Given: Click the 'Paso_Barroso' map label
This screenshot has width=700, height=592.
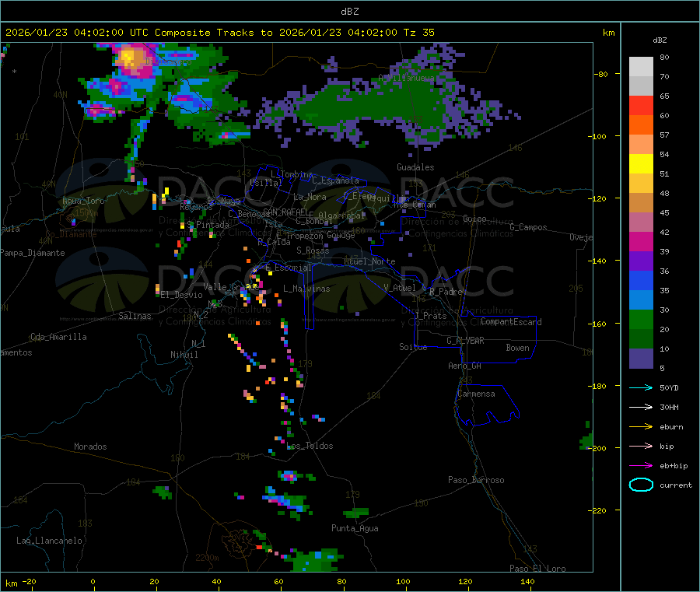Looking at the screenshot, I should (476, 480).
